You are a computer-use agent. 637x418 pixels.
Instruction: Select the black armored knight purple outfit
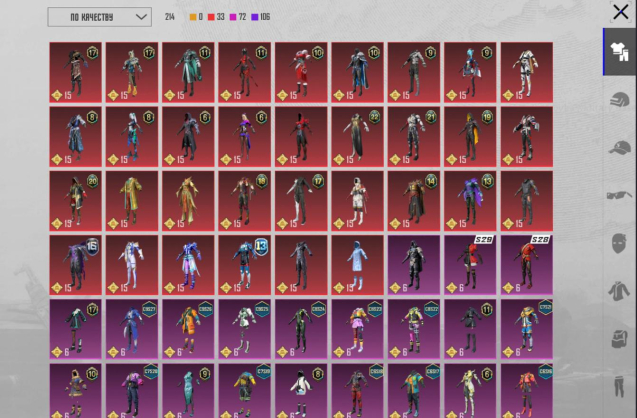(x=414, y=265)
